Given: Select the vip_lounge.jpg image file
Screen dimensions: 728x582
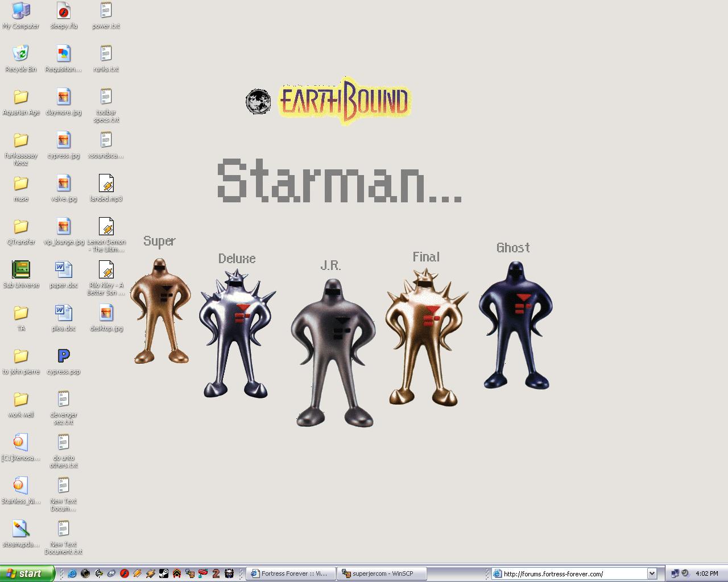Looking at the screenshot, I should 64,231.
